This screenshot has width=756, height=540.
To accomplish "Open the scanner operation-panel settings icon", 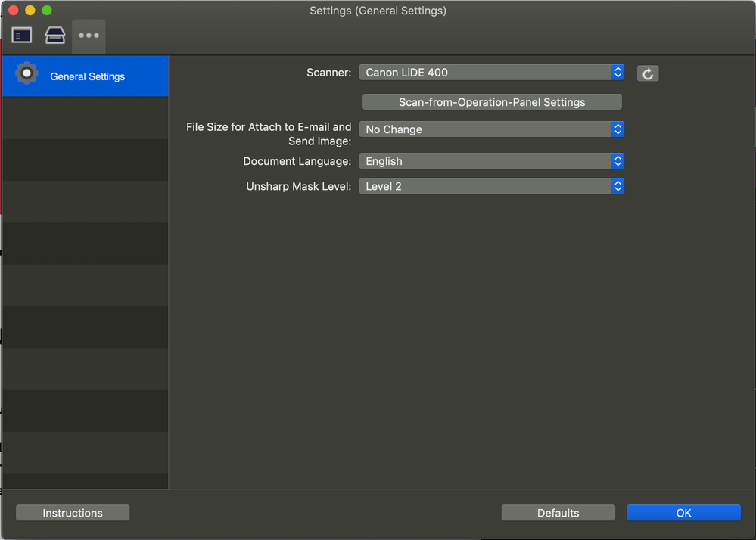I will (x=54, y=36).
